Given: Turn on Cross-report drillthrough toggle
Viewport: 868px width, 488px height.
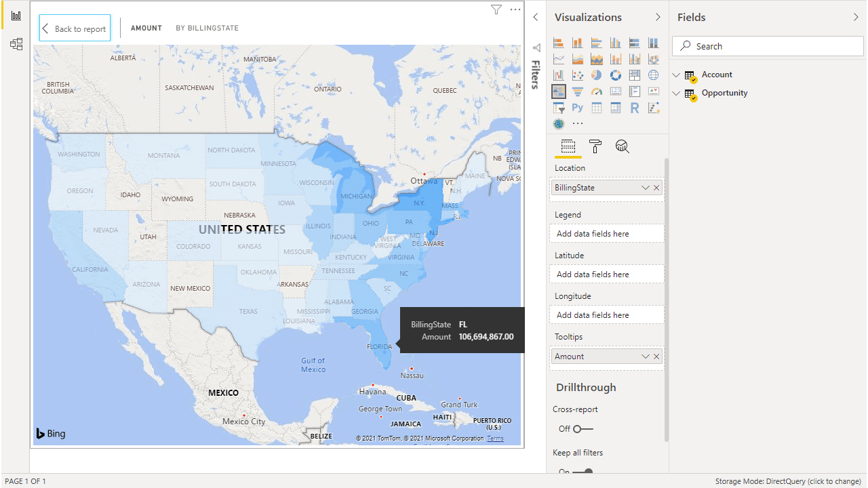Looking at the screenshot, I should point(583,429).
